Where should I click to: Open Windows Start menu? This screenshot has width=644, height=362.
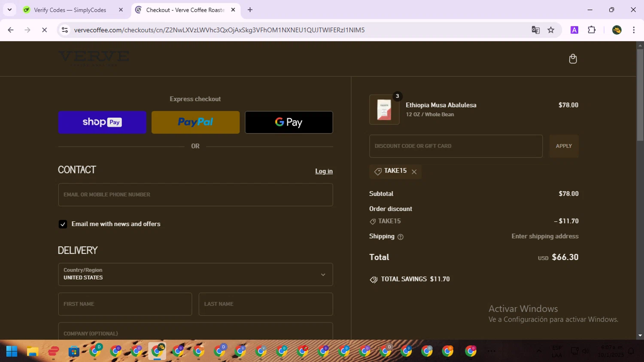tap(12, 351)
